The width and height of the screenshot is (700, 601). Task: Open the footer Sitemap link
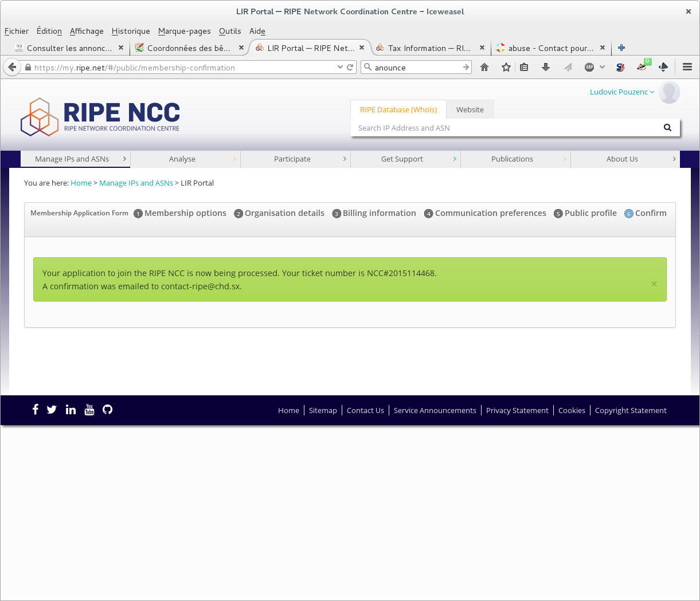pos(323,410)
